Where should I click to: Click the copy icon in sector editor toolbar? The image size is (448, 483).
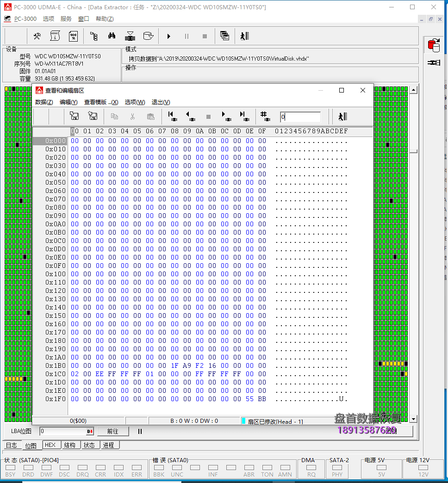pyautogui.click(x=114, y=117)
